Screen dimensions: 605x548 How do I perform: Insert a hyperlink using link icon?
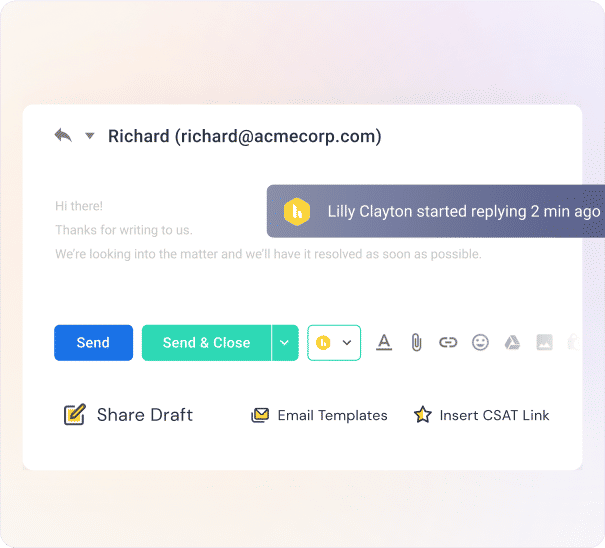(448, 342)
